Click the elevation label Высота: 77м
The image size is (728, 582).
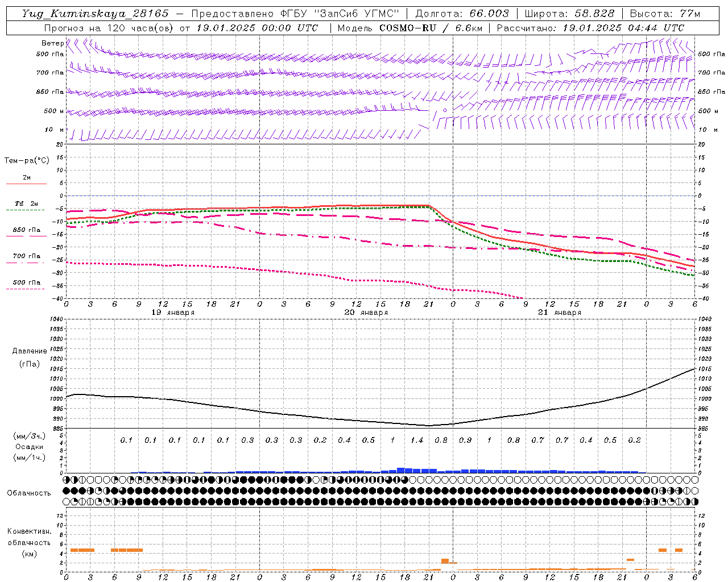(x=665, y=14)
